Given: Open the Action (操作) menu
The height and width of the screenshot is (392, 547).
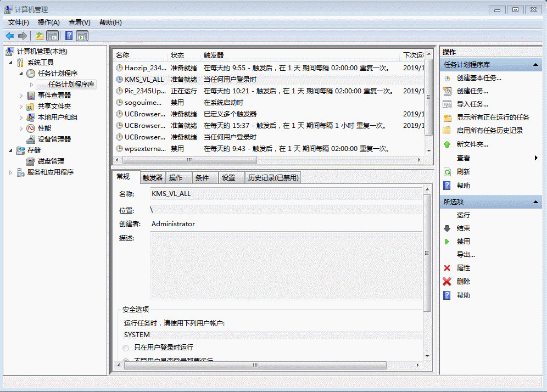Looking at the screenshot, I should click(x=48, y=23).
